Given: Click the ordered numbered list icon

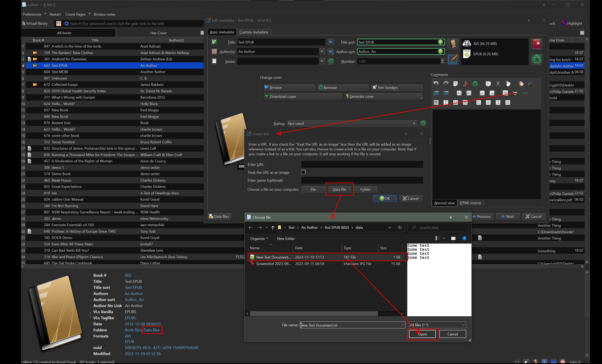Looking at the screenshot, I should [x=436, y=93].
